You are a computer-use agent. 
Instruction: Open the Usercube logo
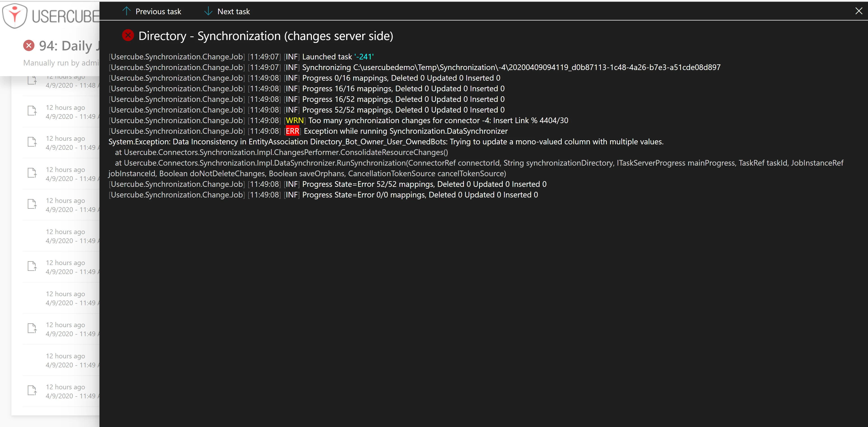(51, 16)
